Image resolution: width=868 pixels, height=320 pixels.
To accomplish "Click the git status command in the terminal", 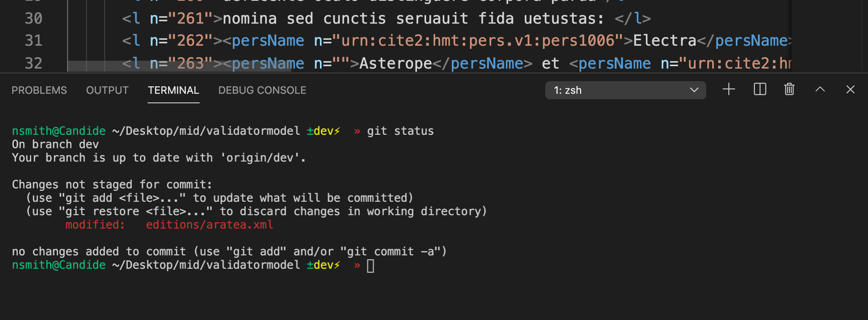I will click(400, 130).
